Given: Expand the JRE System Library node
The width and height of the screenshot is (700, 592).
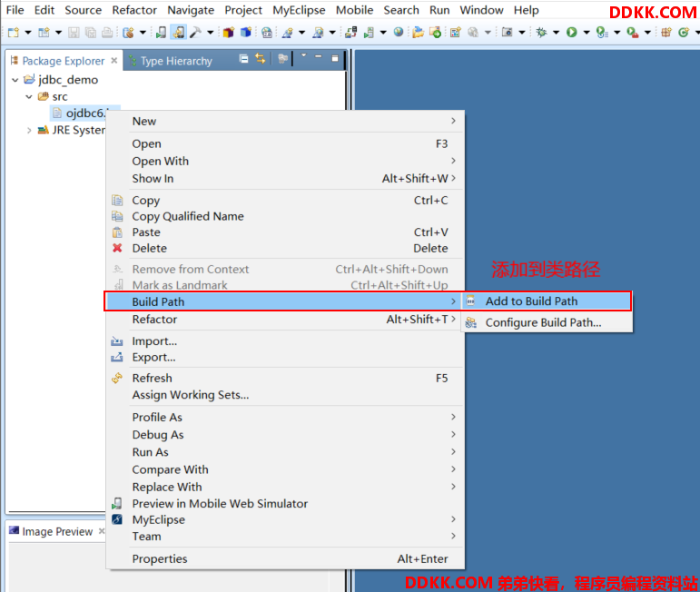Looking at the screenshot, I should [29, 131].
